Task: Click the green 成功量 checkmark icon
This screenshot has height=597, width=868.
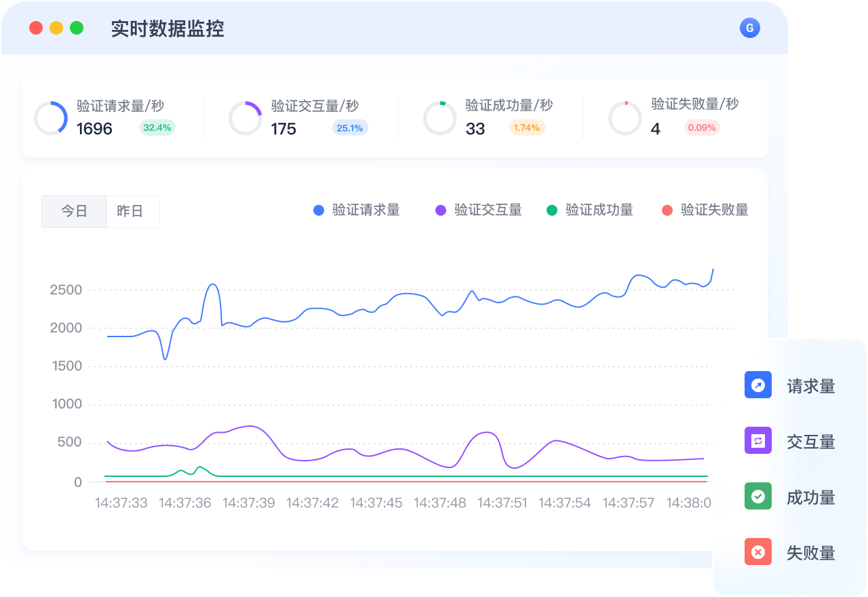Action: coord(757,496)
